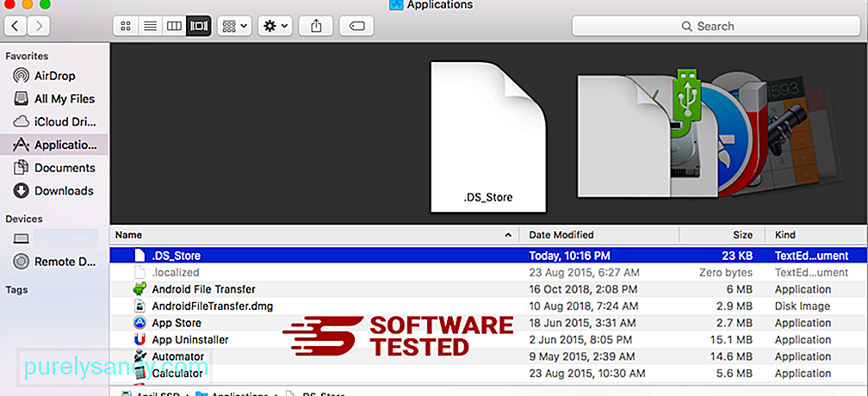Click the .DS_Store Cover Flow thumbnail

point(488,137)
